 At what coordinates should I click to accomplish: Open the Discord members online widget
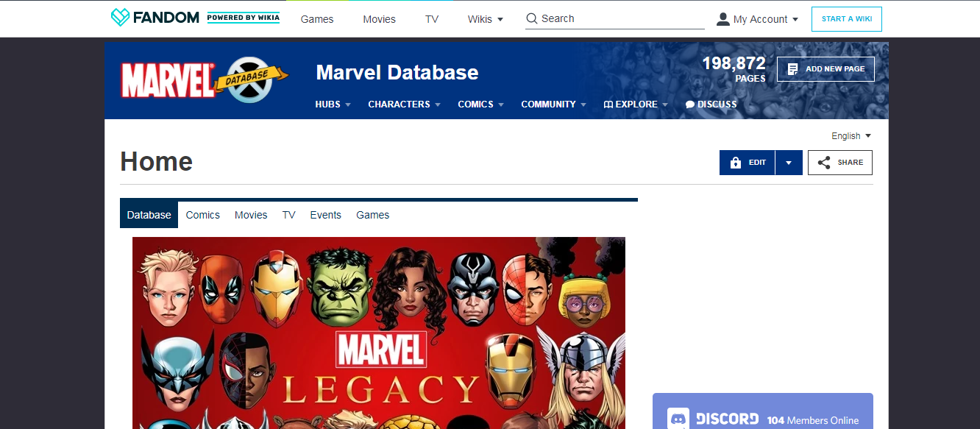[763, 411]
